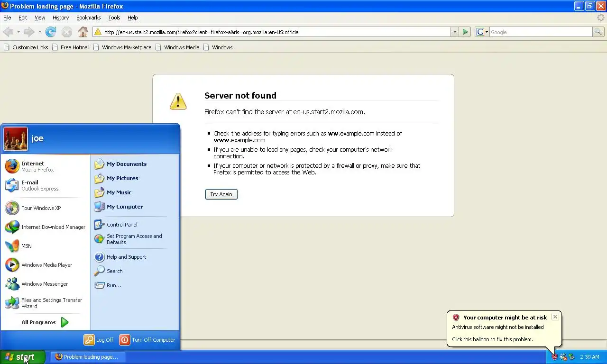Click the Start button

[x=22, y=357]
